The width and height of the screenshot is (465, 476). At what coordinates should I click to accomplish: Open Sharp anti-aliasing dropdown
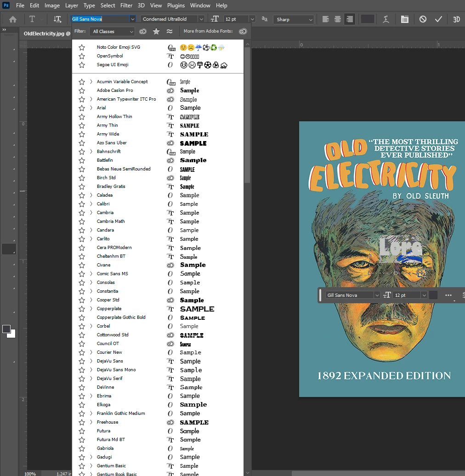coord(293,19)
